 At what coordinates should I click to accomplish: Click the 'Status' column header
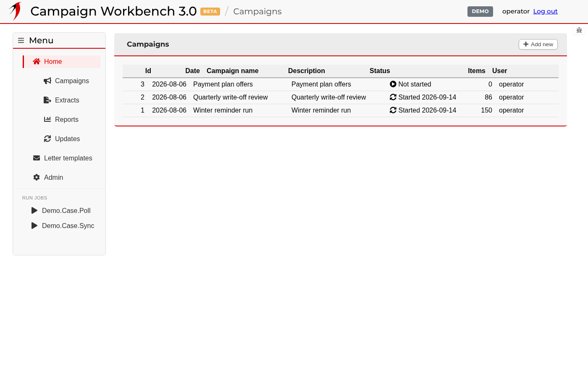coord(380,71)
